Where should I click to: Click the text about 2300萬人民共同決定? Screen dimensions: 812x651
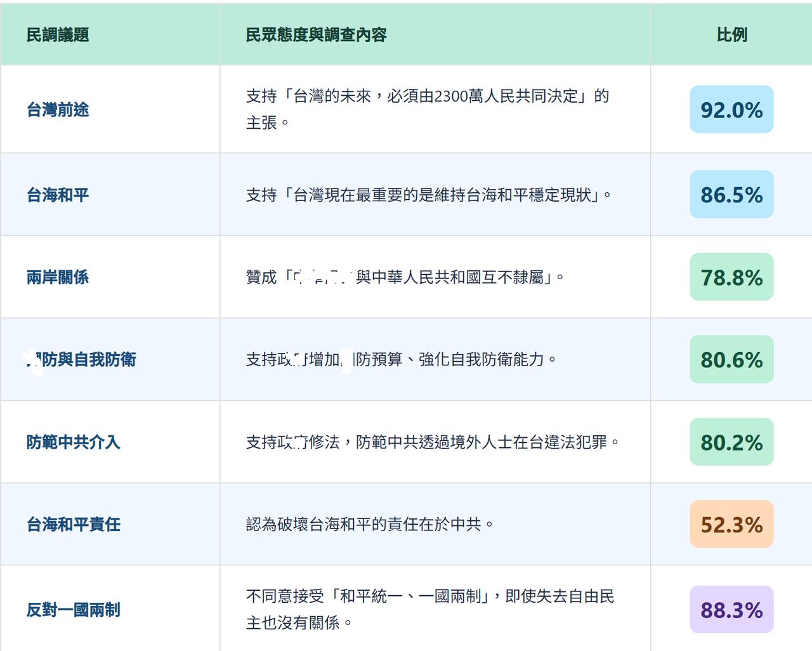428,109
